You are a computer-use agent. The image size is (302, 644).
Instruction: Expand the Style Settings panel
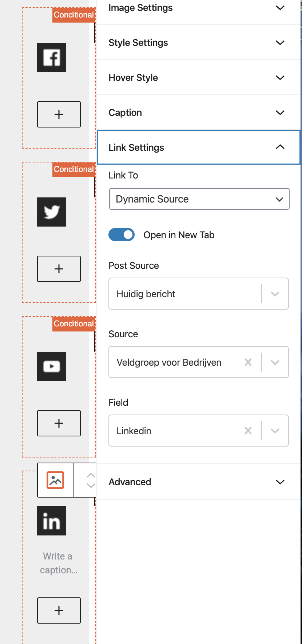(198, 43)
